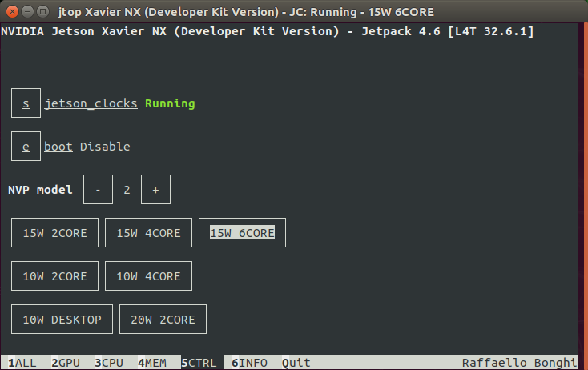This screenshot has height=370, width=588.
Task: Switch to the 4MEM tab
Action: click(x=152, y=363)
